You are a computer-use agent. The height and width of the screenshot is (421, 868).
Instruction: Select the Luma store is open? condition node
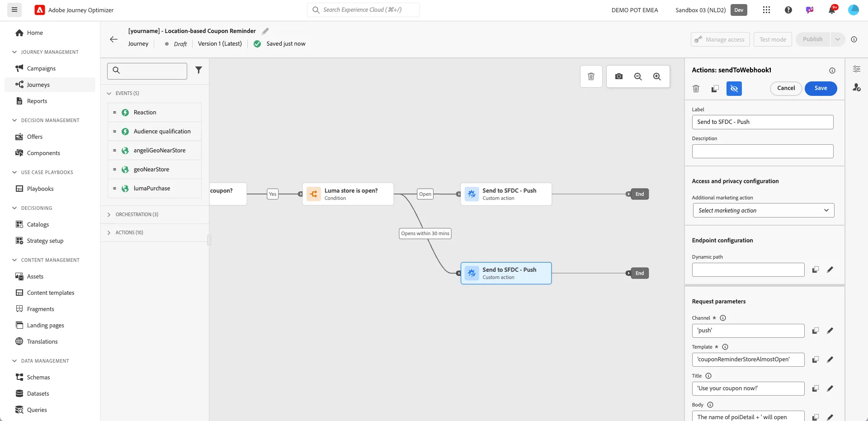tap(348, 194)
